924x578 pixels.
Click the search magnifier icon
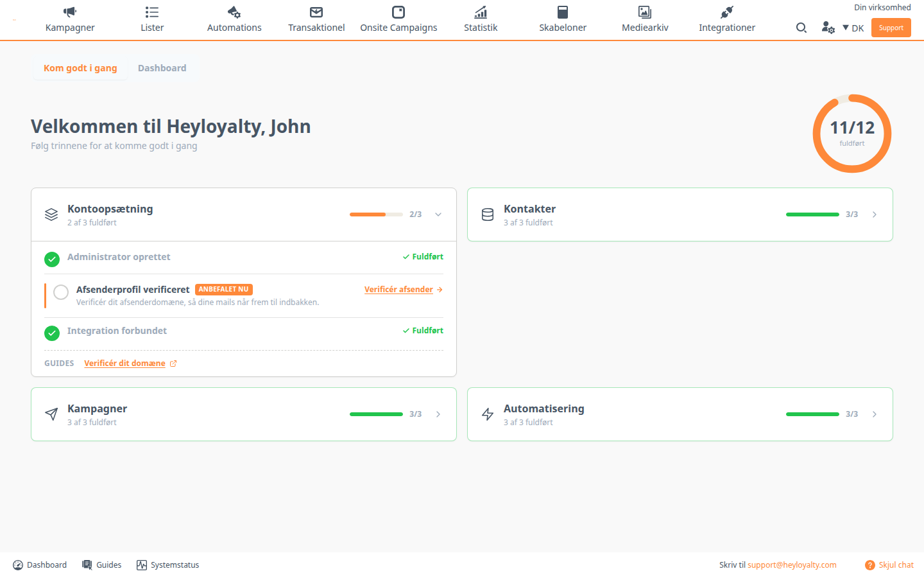pyautogui.click(x=801, y=28)
